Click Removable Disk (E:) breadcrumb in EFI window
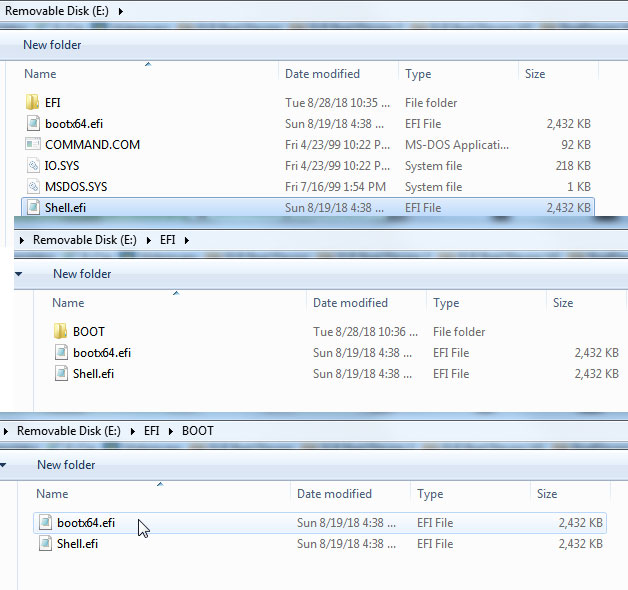628x590 pixels. [85, 240]
